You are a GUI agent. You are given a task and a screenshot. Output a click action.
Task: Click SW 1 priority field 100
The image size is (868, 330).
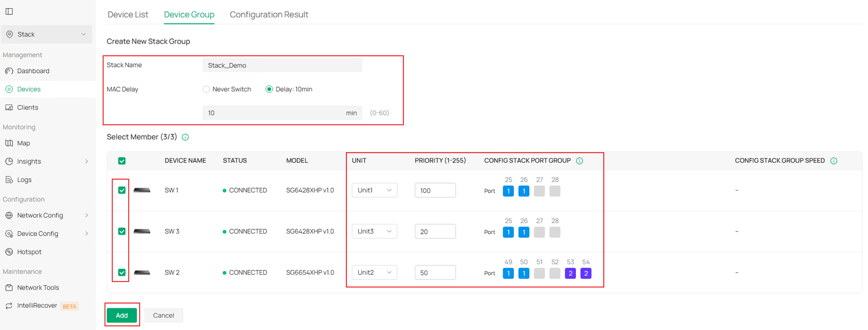click(435, 190)
